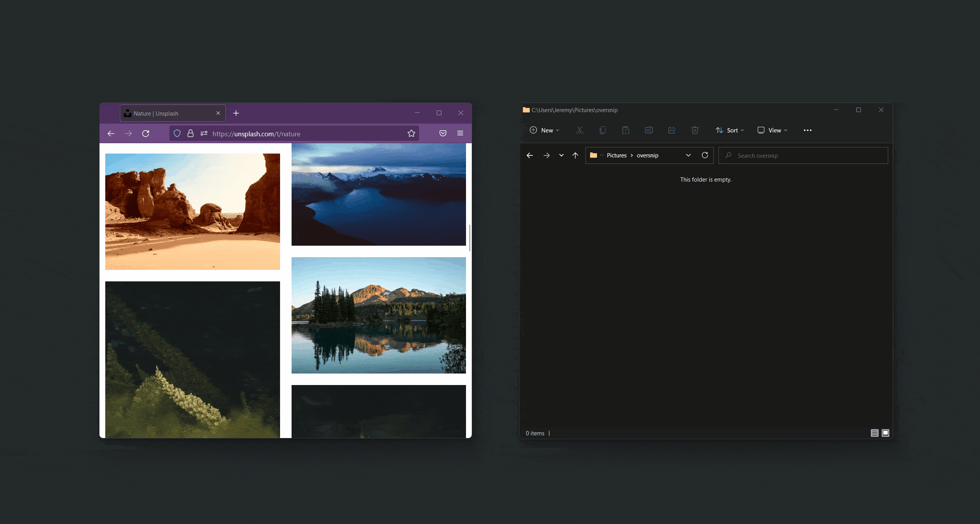Viewport: 980px width, 524px height.
Task: Click the Save to Pocket icon
Action: pyautogui.click(x=443, y=134)
